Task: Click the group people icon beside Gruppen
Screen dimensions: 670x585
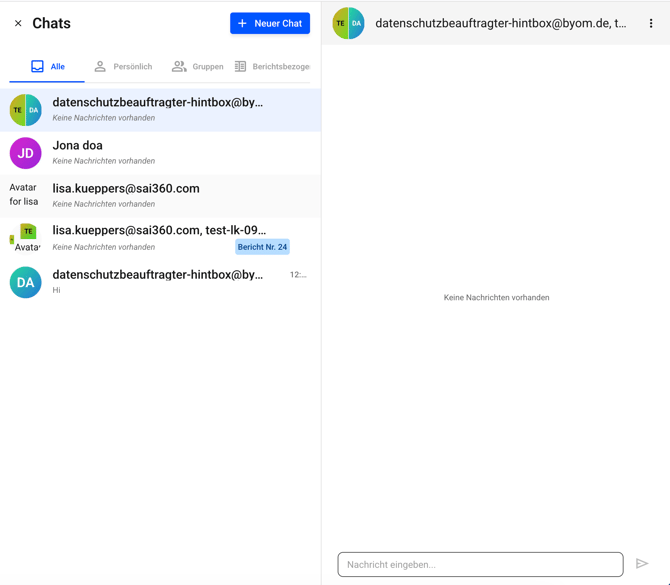Action: [179, 67]
